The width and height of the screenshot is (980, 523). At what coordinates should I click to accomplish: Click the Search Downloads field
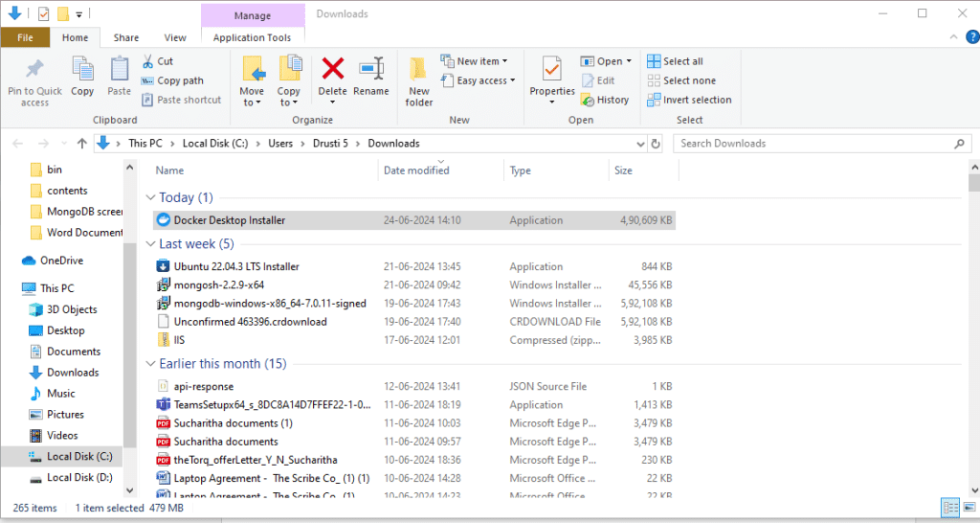[x=815, y=144]
